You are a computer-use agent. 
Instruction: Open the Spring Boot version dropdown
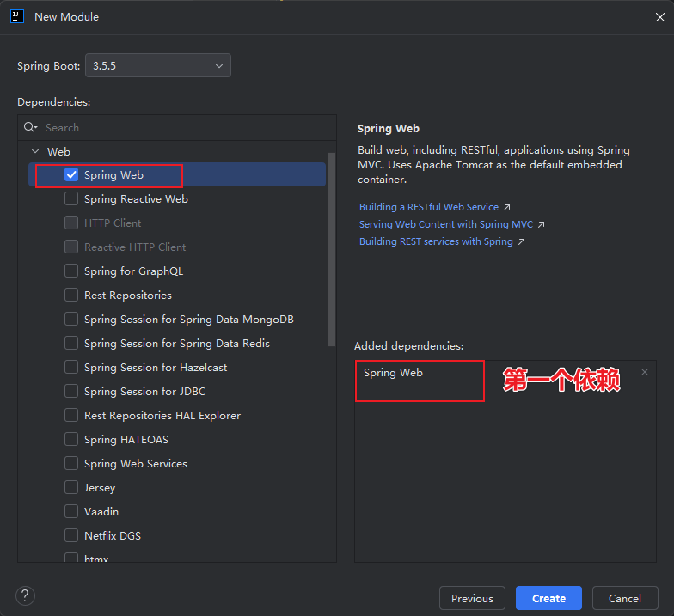(x=158, y=65)
